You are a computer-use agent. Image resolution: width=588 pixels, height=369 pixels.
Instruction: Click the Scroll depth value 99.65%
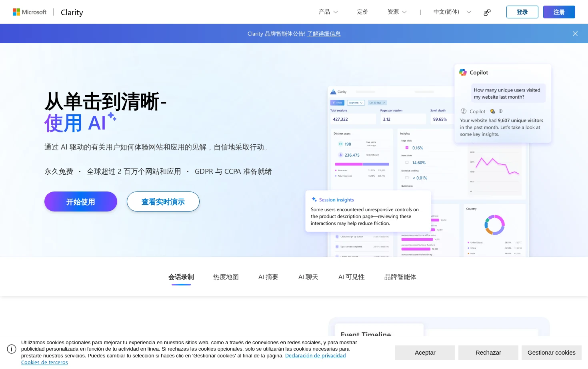(x=440, y=119)
